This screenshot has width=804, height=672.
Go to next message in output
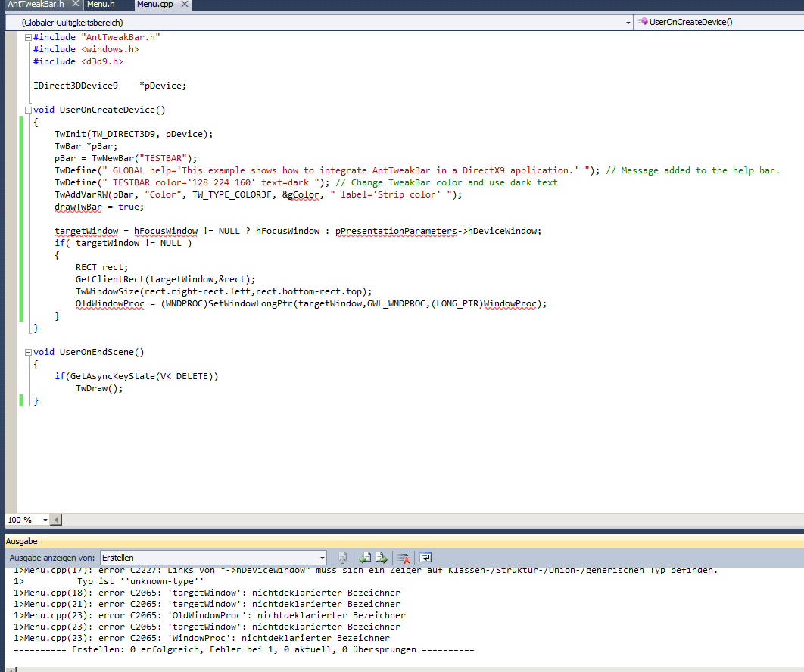382,558
